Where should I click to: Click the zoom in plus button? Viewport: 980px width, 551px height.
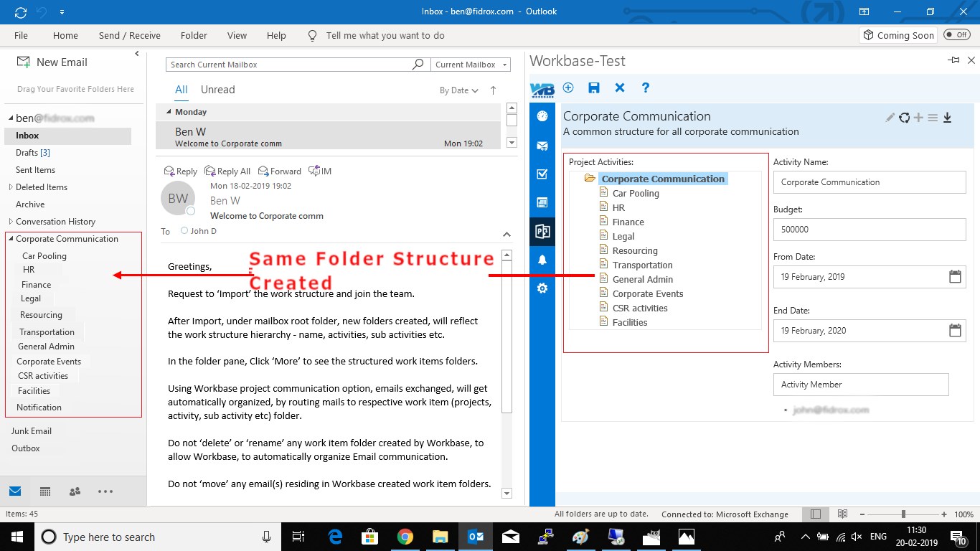point(943,514)
